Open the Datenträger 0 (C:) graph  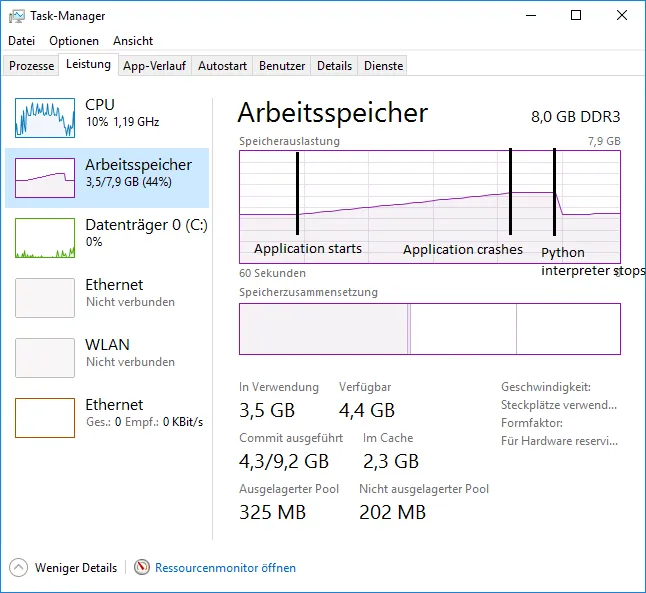tap(45, 237)
